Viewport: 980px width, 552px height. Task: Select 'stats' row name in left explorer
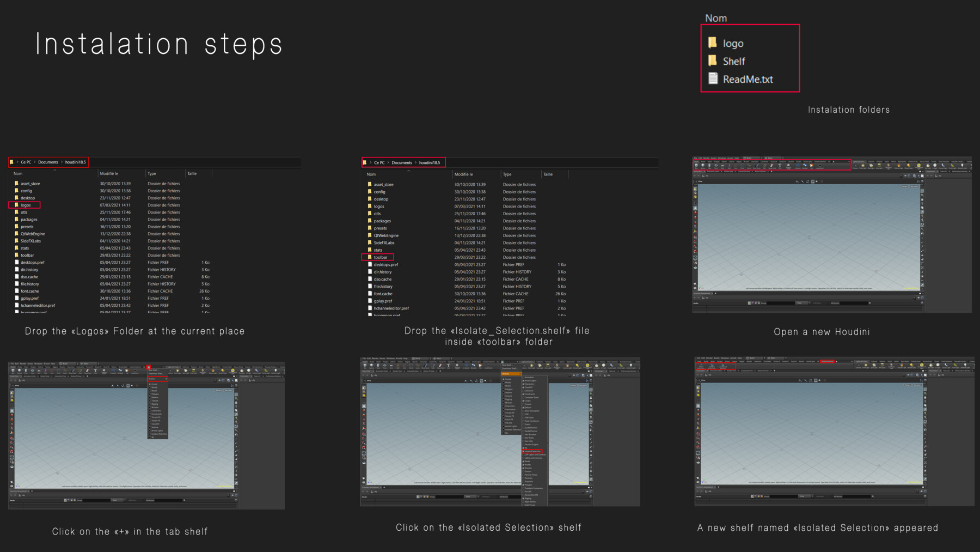tap(25, 248)
